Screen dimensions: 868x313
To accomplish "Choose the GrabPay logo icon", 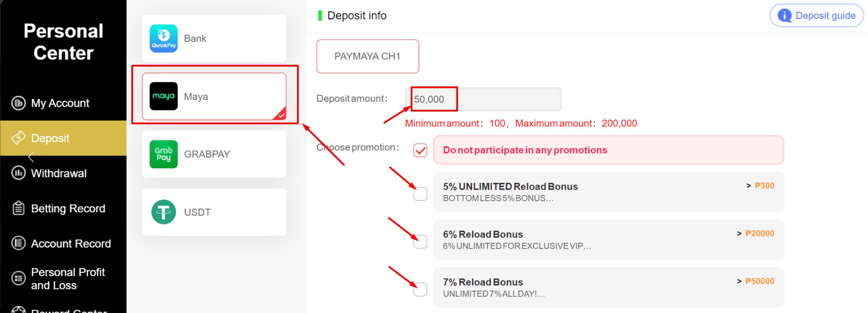I will pyautogui.click(x=164, y=154).
